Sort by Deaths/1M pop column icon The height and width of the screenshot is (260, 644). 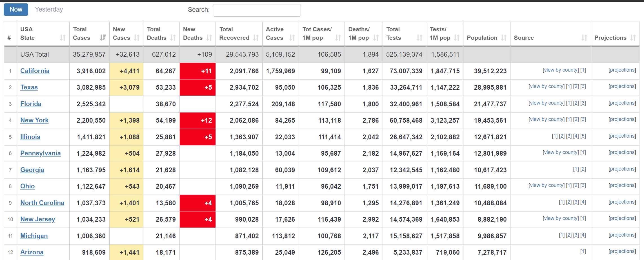coord(376,38)
